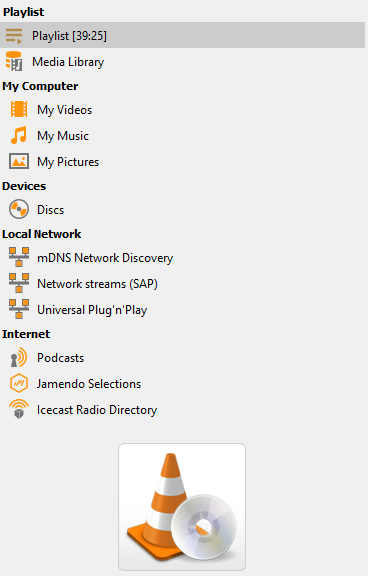The height and width of the screenshot is (576, 368).
Task: Click the My Music note icon
Action: (x=19, y=135)
